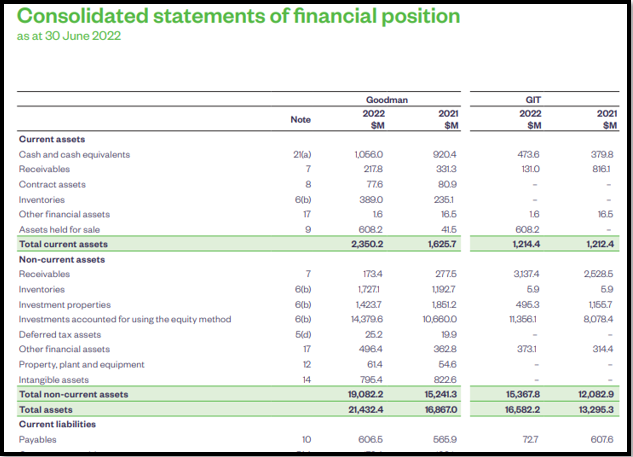Click non-current receivables value 173.4
The height and width of the screenshot is (457, 633).
[x=373, y=274]
